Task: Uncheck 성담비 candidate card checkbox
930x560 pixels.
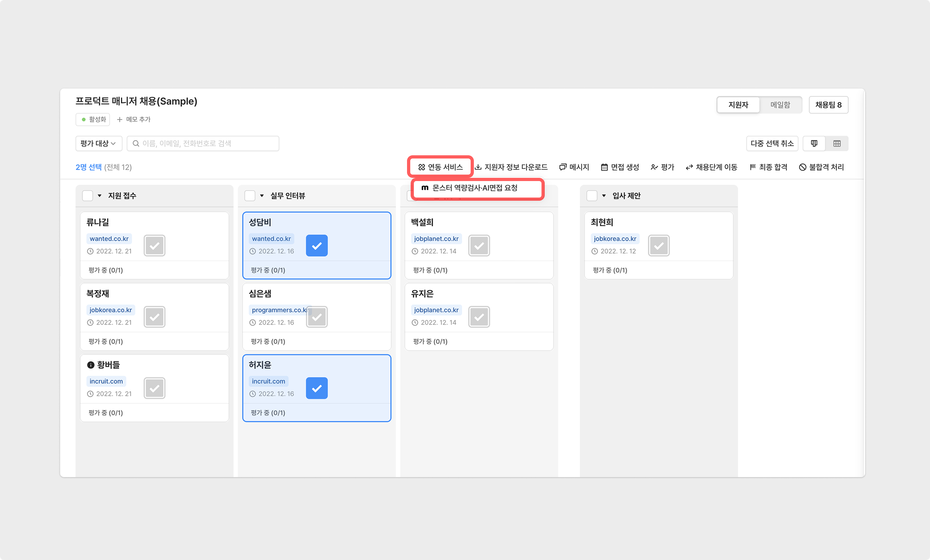Action: pyautogui.click(x=317, y=245)
